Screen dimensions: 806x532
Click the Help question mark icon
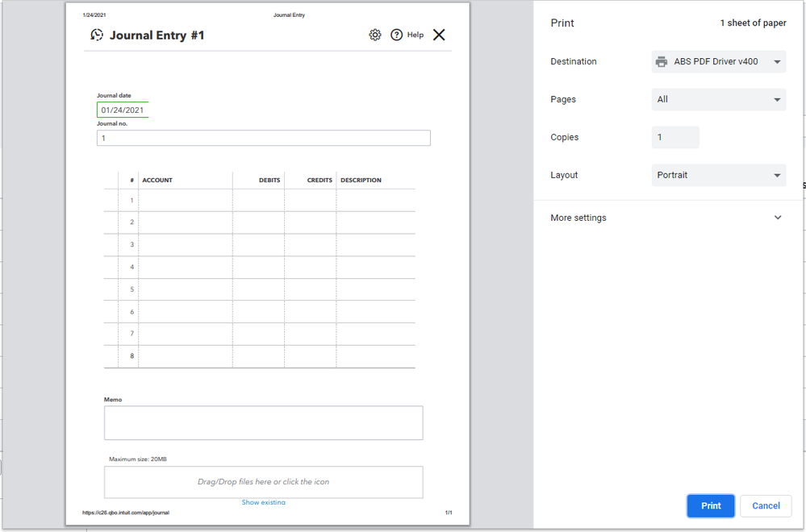396,35
